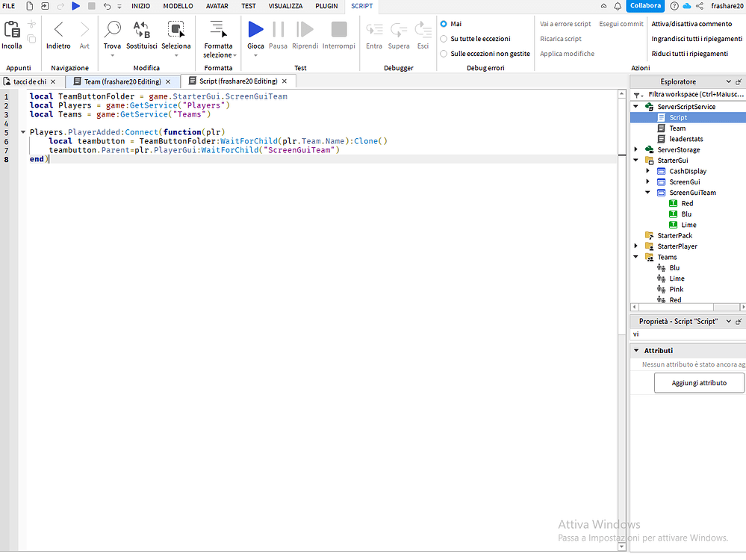This screenshot has height=560, width=746.
Task: Select the Mai debug option
Action: click(x=444, y=24)
